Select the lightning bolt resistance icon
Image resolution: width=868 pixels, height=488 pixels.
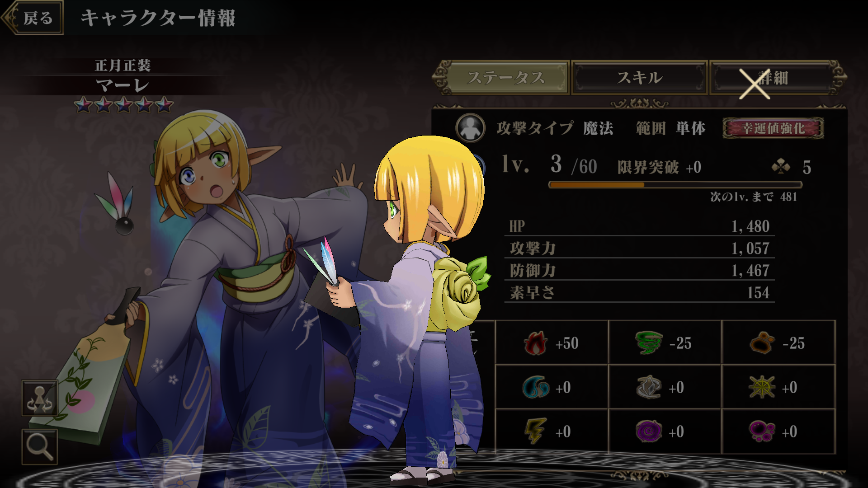tap(536, 431)
